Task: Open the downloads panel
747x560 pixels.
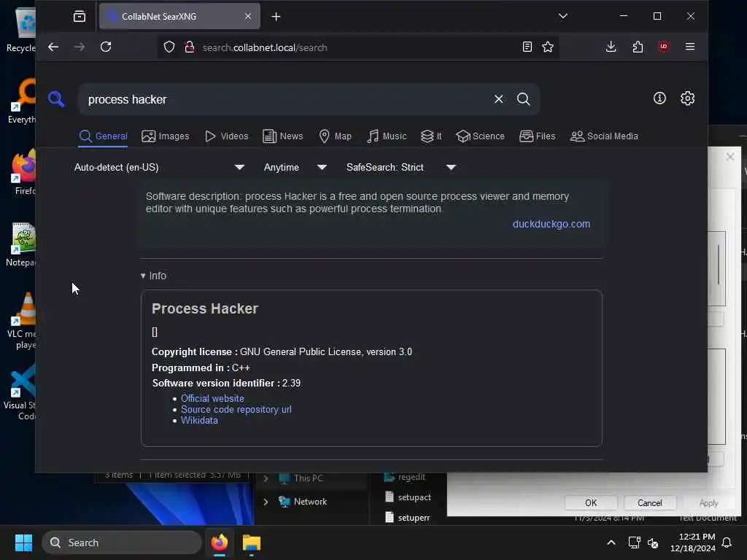Action: 611,47
